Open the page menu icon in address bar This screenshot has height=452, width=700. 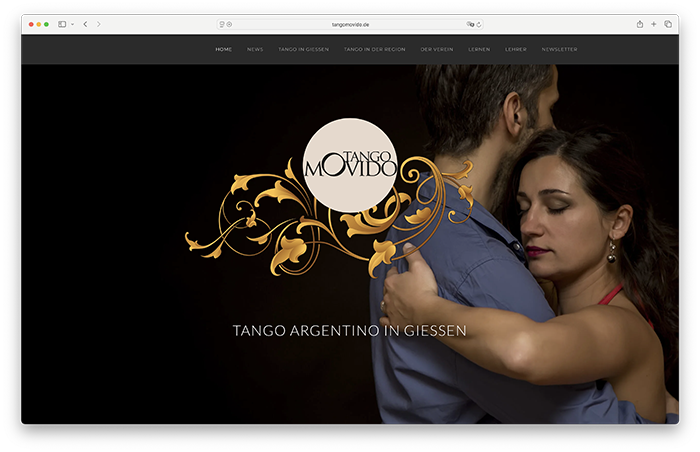[x=222, y=25]
